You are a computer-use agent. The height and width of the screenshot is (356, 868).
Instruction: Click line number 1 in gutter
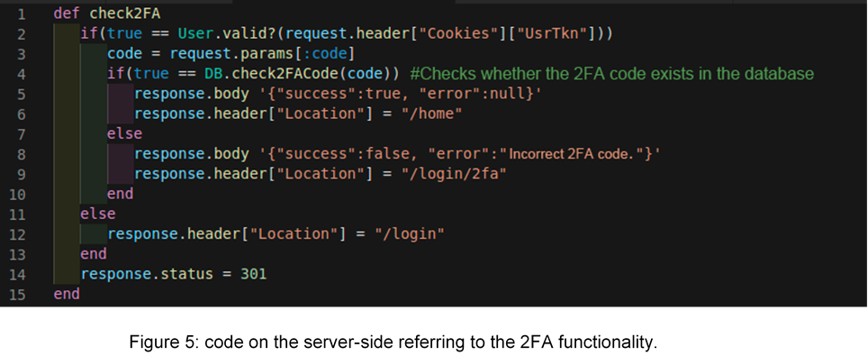click(21, 14)
